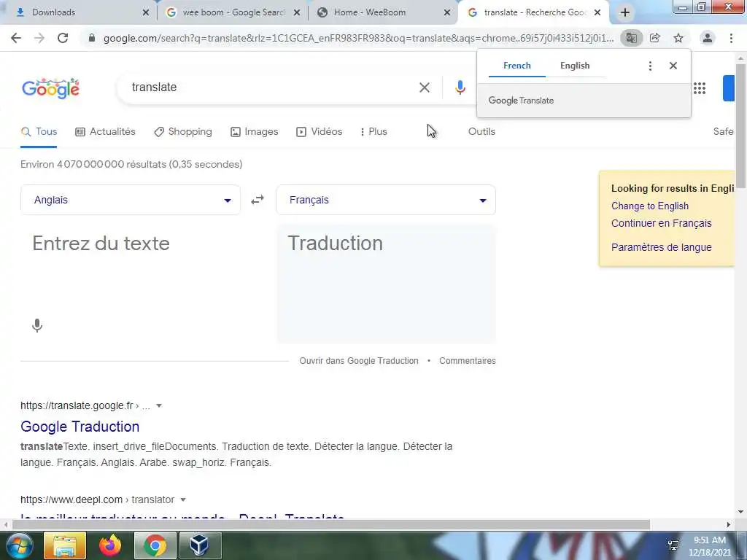Click the Google logo

click(50, 88)
